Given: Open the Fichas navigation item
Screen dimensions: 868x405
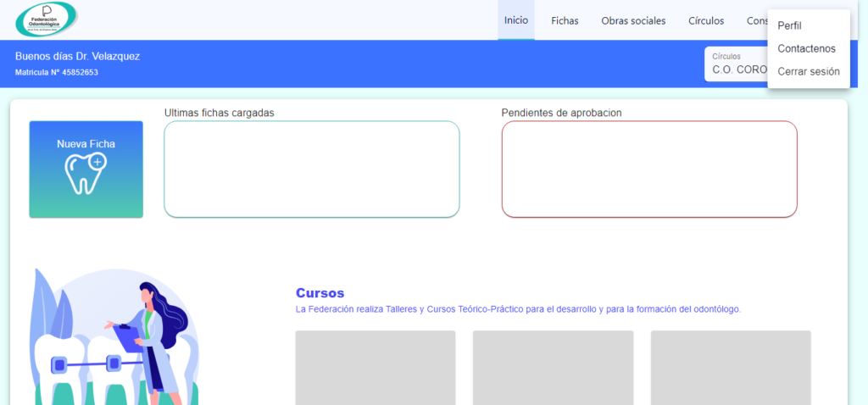Looking at the screenshot, I should click(565, 20).
